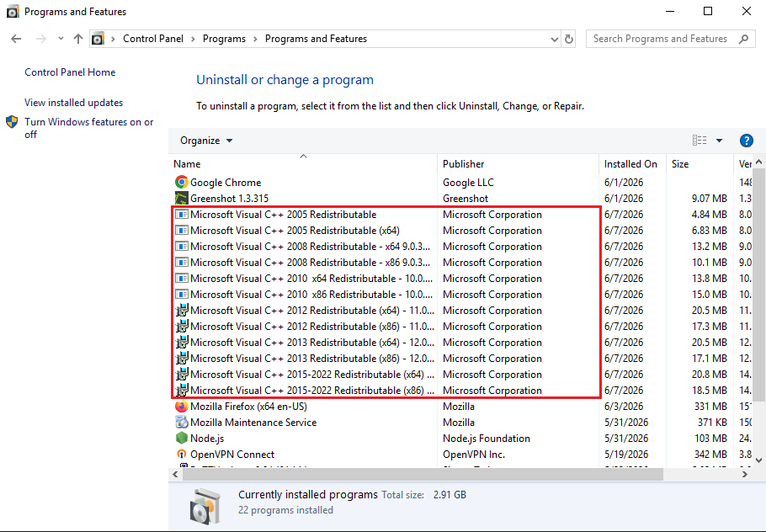Select the Google Chrome program name

pos(226,182)
